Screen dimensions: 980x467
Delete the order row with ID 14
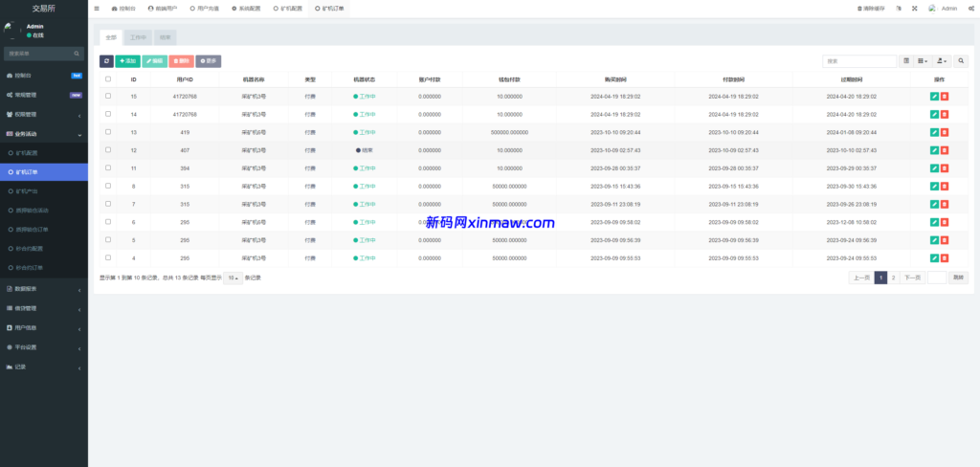945,115
